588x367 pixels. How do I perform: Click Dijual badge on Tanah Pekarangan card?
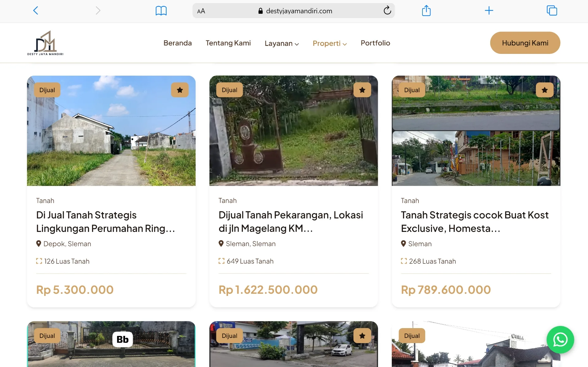point(229,90)
